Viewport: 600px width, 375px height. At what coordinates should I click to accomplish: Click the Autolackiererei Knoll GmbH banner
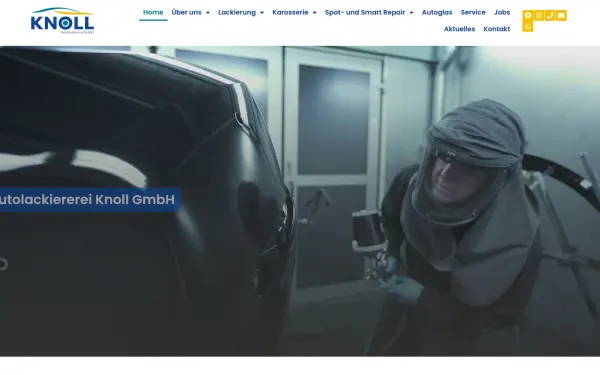(90, 199)
